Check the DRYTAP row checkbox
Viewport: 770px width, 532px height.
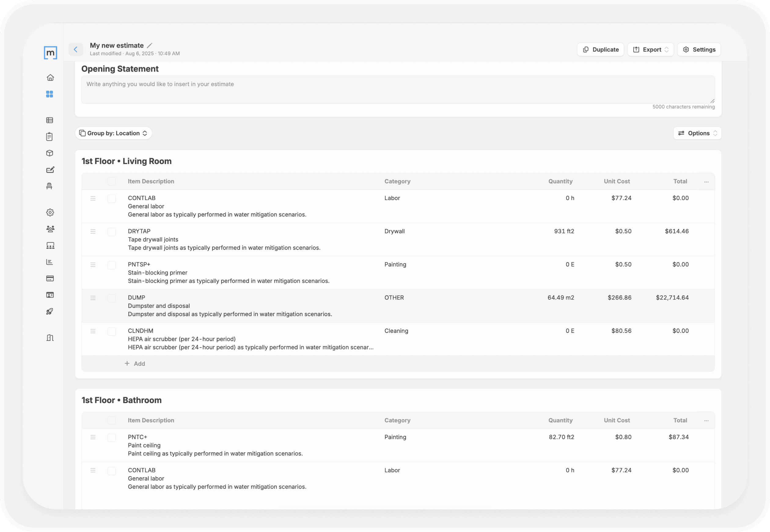[x=112, y=232]
